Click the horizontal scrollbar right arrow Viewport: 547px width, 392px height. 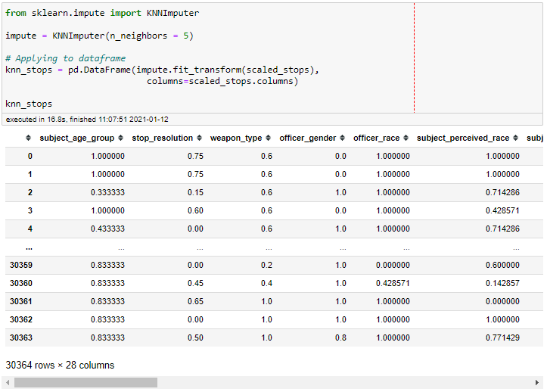[x=537, y=383]
